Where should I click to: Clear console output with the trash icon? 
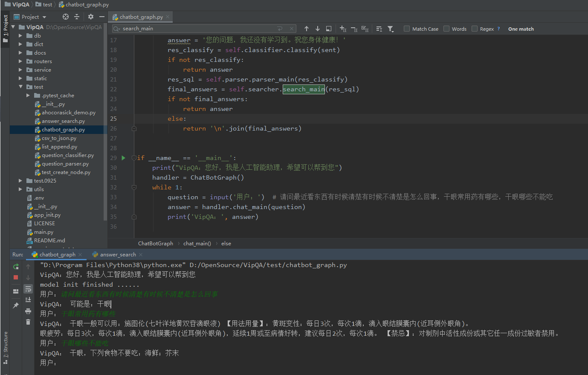28,322
